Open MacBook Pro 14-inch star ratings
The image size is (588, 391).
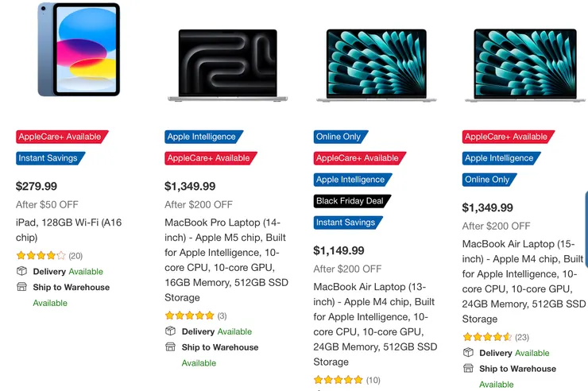tap(189, 316)
